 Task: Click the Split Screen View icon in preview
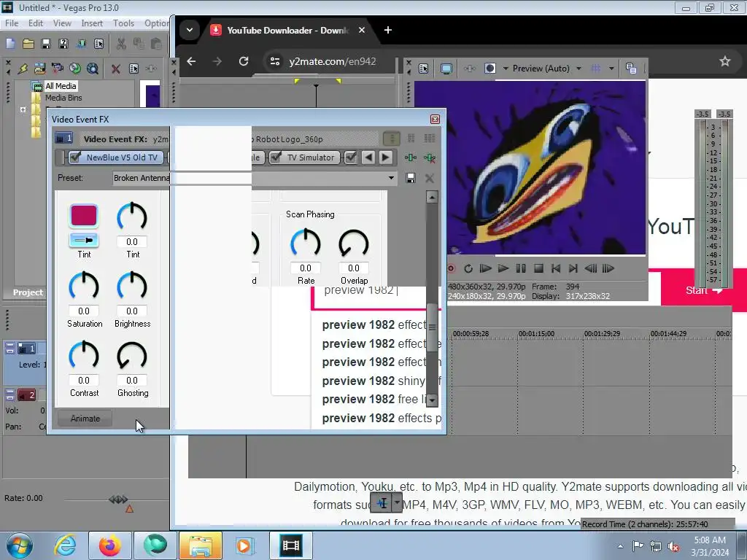(x=489, y=68)
